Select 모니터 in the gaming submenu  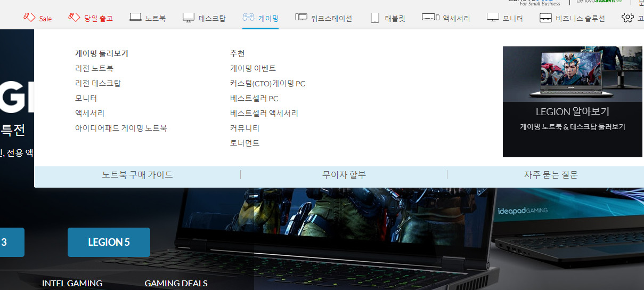point(86,99)
